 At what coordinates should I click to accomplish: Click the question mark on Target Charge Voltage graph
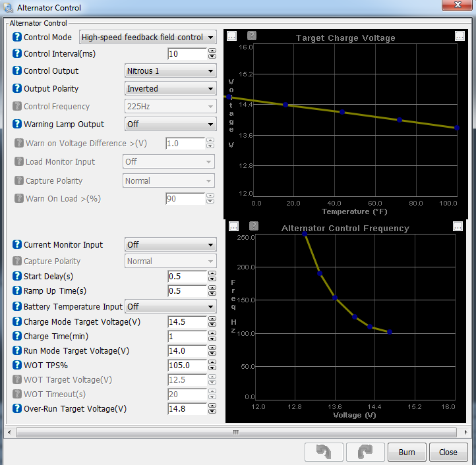coord(252,36)
